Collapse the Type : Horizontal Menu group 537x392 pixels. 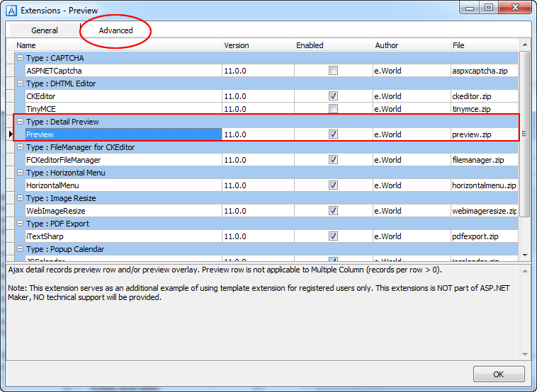21,173
